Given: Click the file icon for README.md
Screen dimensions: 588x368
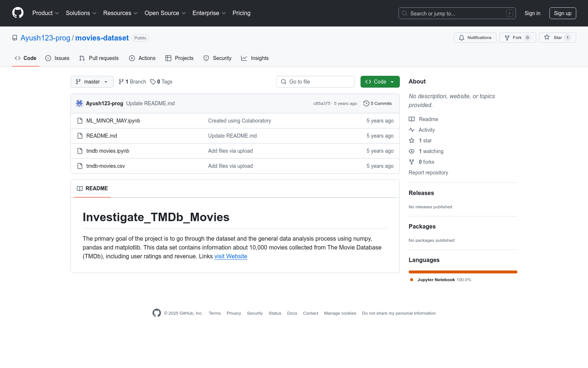Looking at the screenshot, I should click(x=80, y=136).
